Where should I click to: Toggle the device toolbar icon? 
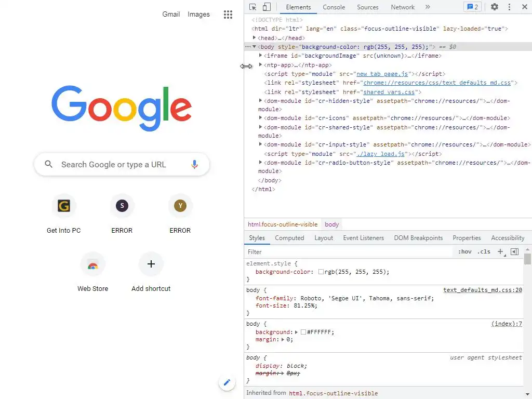pos(267,7)
